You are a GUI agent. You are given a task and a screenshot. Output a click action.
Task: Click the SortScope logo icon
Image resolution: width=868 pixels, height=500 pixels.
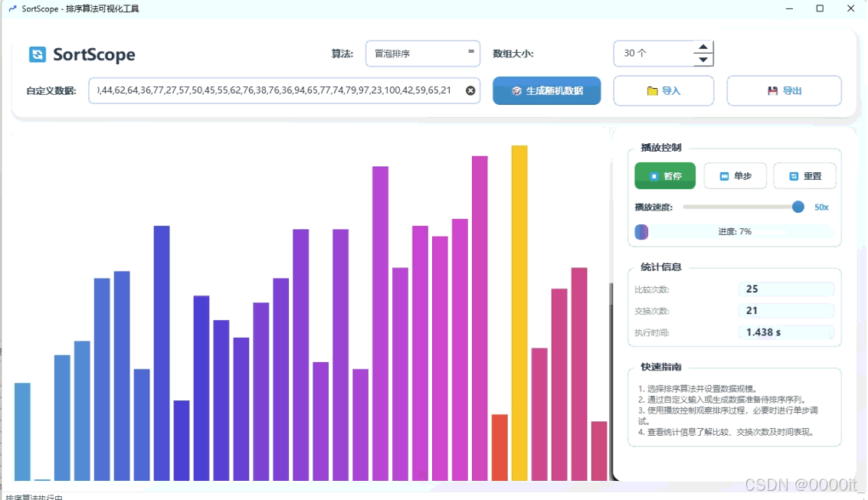37,54
